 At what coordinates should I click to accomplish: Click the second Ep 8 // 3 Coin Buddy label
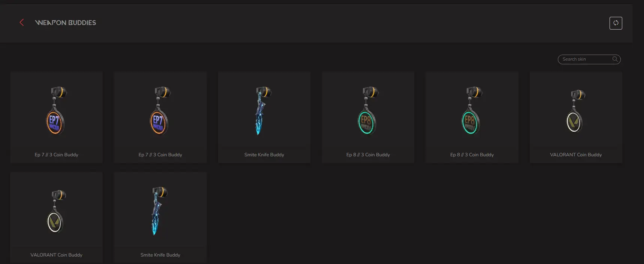[472, 155]
